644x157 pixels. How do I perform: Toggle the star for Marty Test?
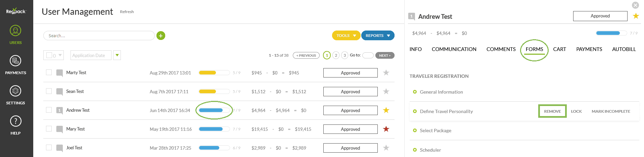point(386,73)
